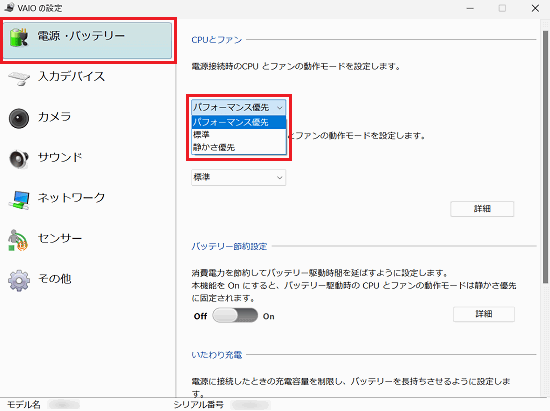The image size is (550, 411).
Task: Minimize the VAIO の設定 window
Action: pyautogui.click(x=470, y=8)
